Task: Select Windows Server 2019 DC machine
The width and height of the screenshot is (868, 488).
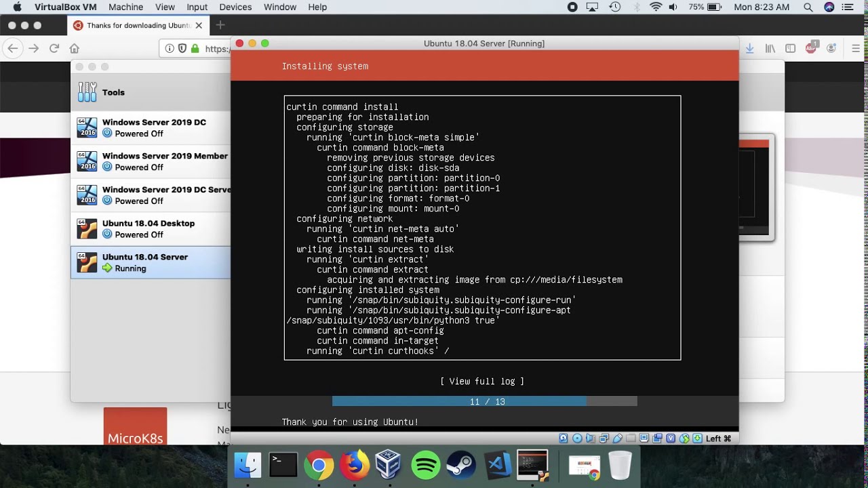Action: [151, 128]
